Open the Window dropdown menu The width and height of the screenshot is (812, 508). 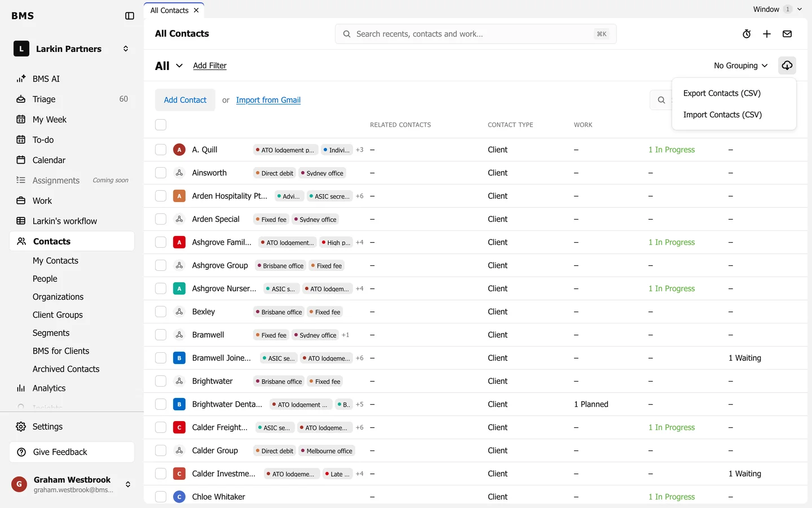[778, 9]
